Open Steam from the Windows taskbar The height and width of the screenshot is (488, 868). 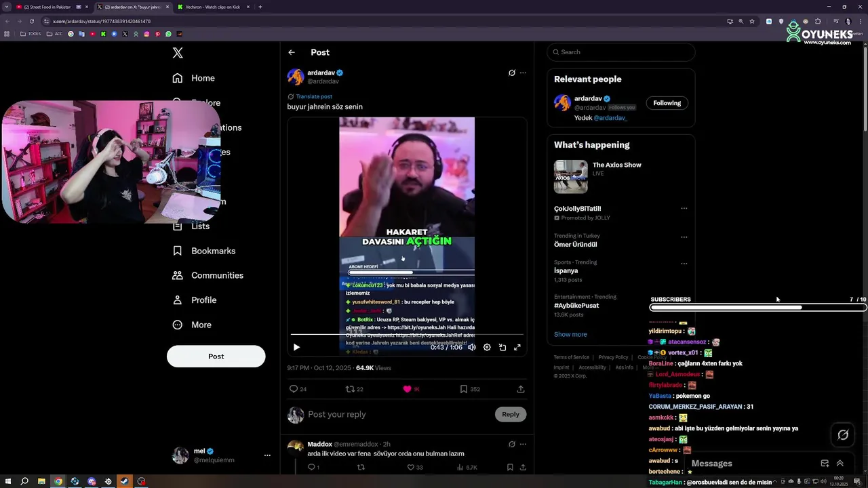(124, 482)
